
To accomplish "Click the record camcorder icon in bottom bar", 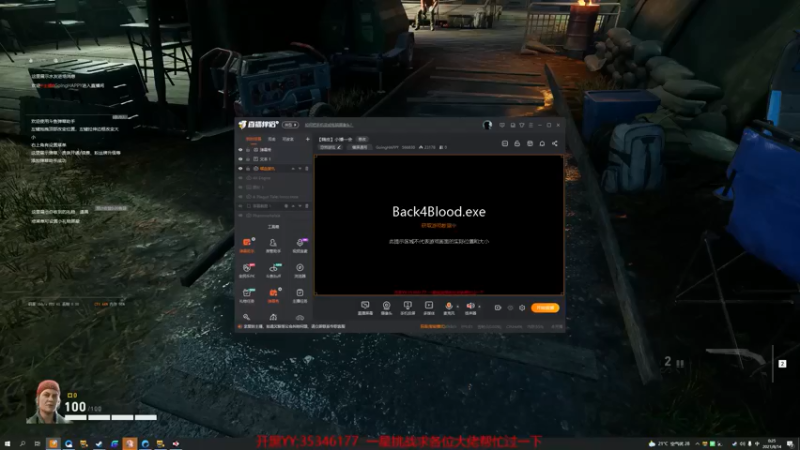I will (498, 308).
